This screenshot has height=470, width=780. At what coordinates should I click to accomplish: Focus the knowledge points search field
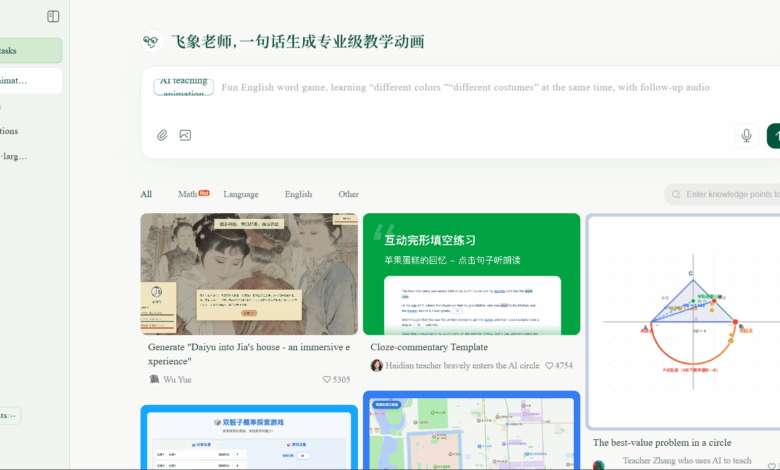pos(730,194)
